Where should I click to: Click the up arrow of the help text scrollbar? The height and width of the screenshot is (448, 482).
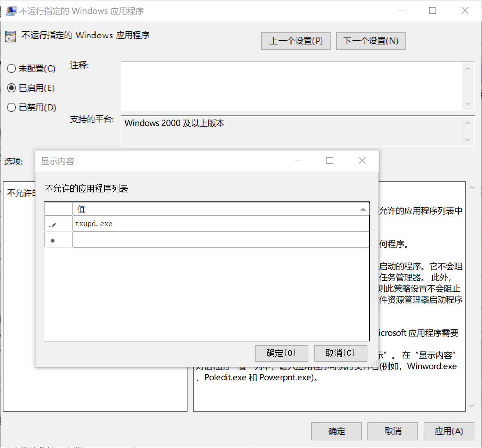click(472, 188)
